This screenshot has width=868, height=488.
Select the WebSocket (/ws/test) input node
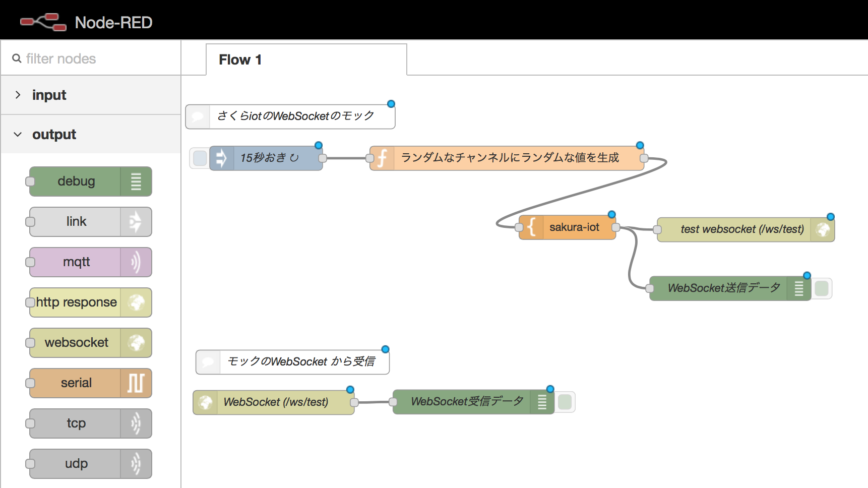(274, 402)
